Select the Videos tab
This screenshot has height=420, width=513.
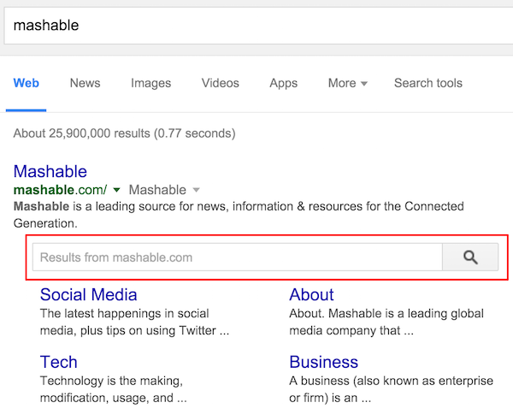pos(220,83)
